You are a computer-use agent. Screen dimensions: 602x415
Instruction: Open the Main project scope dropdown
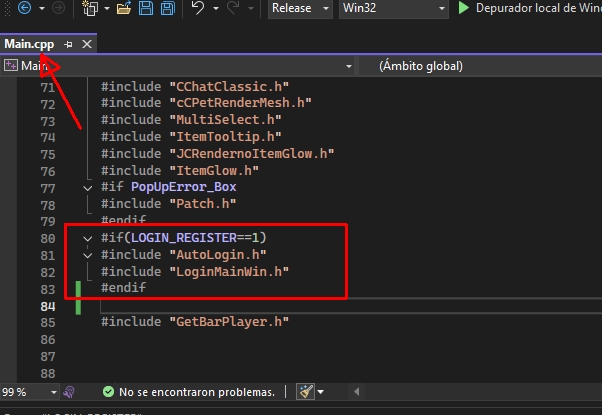click(x=178, y=66)
